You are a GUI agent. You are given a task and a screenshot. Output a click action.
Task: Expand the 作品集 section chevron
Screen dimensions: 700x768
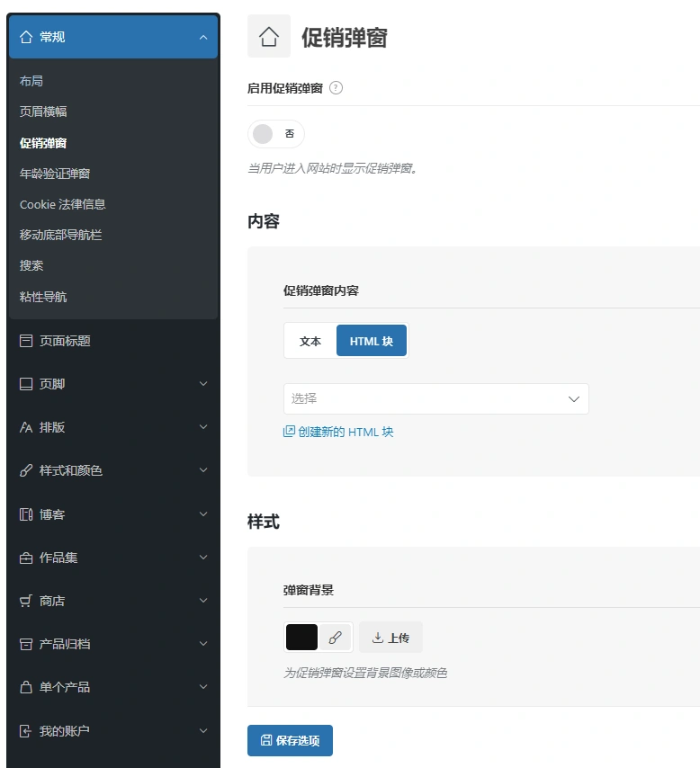203,557
